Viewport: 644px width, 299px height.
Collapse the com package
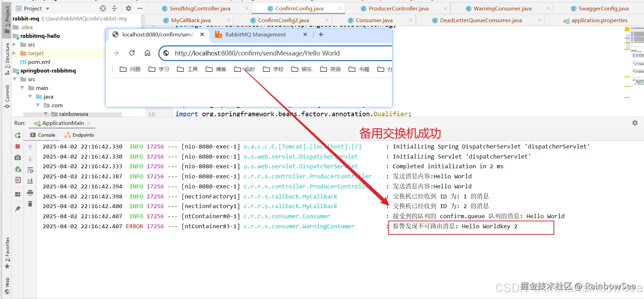(x=38, y=105)
